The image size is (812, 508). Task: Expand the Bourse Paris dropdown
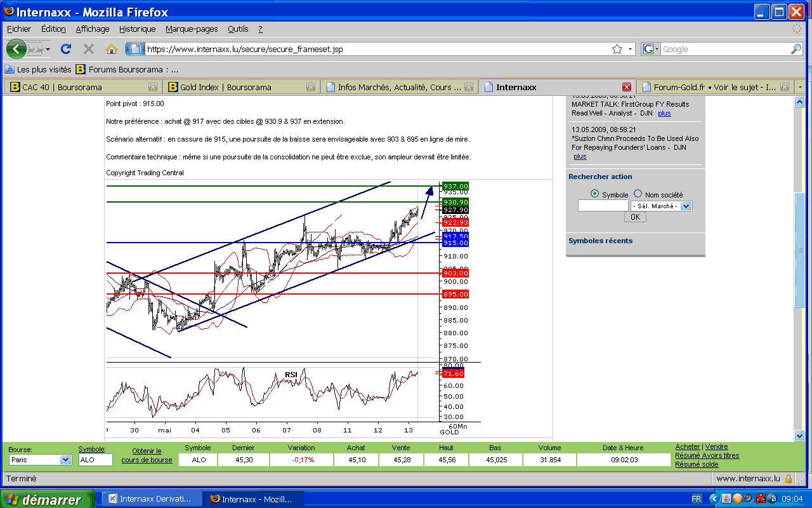click(x=65, y=460)
